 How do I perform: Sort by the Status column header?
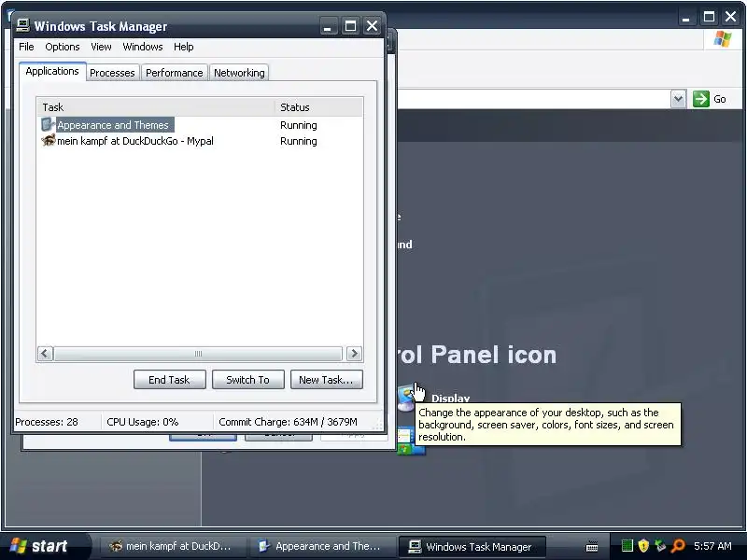coord(318,107)
